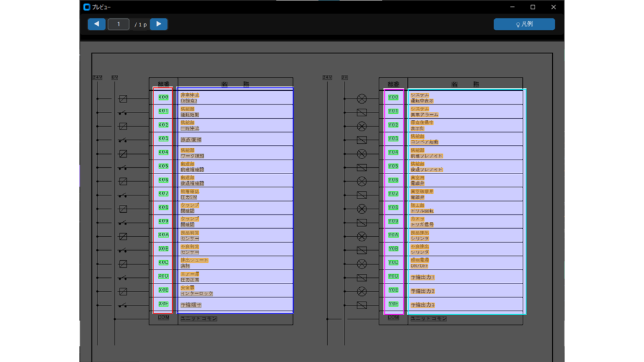Select the 予備出力1 name text
644x362 pixels.
pos(423,277)
